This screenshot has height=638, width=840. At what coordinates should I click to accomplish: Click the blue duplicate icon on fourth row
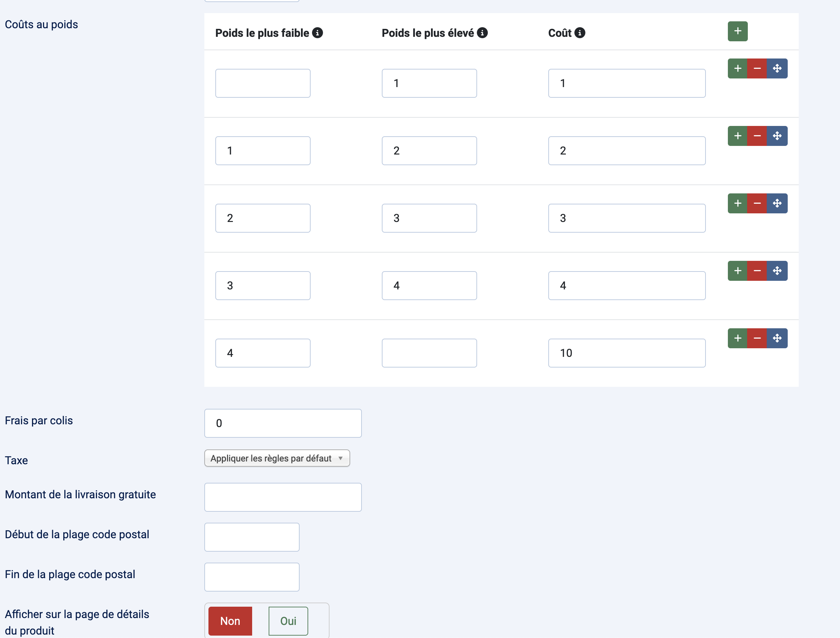(776, 271)
